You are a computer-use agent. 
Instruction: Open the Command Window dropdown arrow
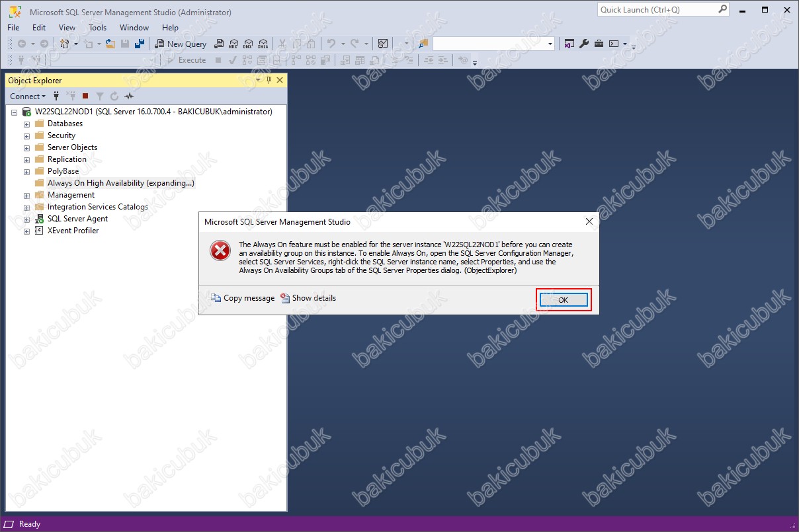click(x=625, y=44)
